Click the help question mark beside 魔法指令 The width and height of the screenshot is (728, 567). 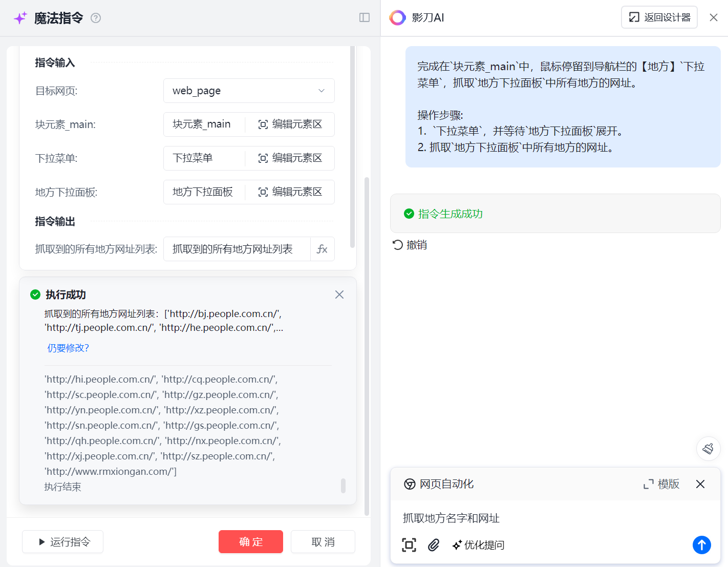[96, 18]
